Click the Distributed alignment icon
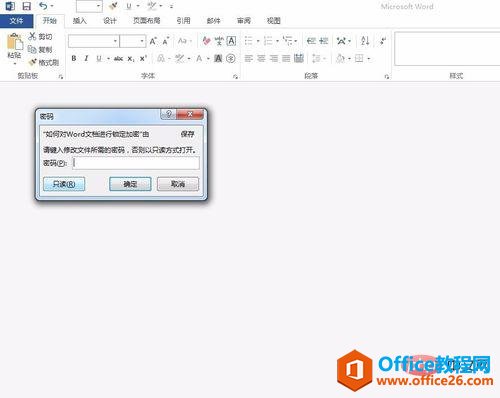The height and width of the screenshot is (398, 500). [x=299, y=58]
